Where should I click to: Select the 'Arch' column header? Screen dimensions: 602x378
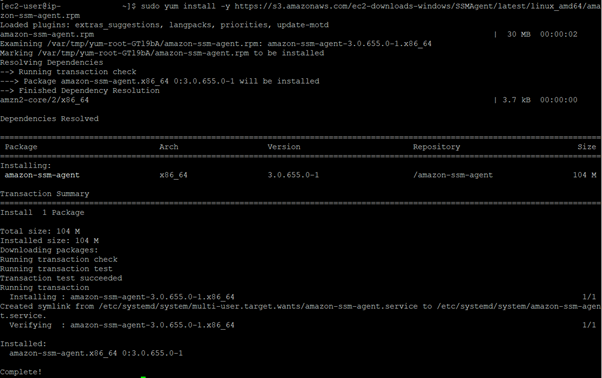coord(169,147)
